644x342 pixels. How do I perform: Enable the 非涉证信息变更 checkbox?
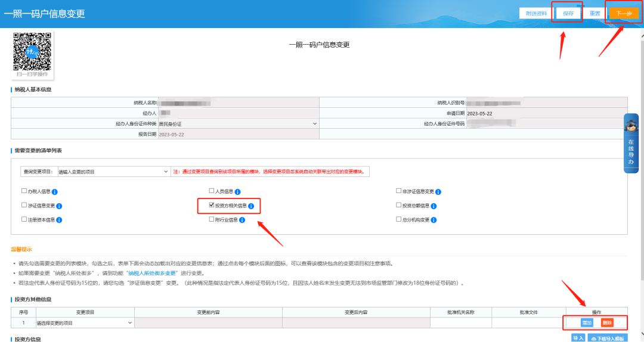(x=398, y=191)
